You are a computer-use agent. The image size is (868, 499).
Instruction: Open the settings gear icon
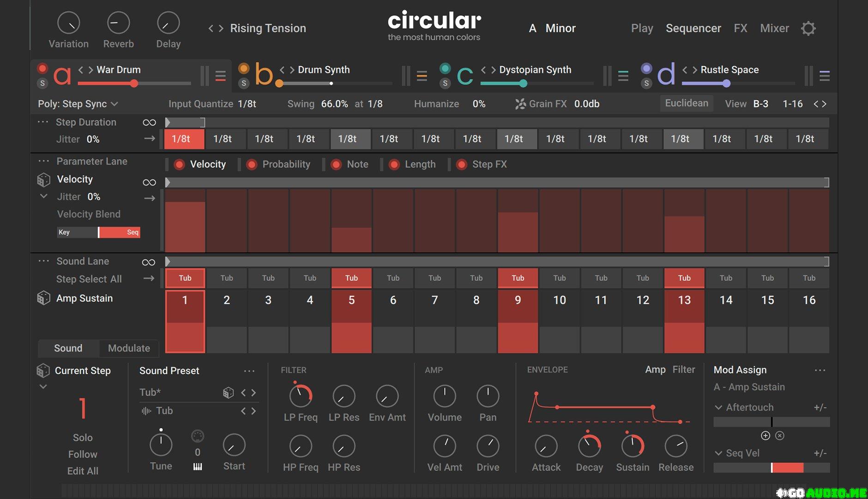click(808, 28)
